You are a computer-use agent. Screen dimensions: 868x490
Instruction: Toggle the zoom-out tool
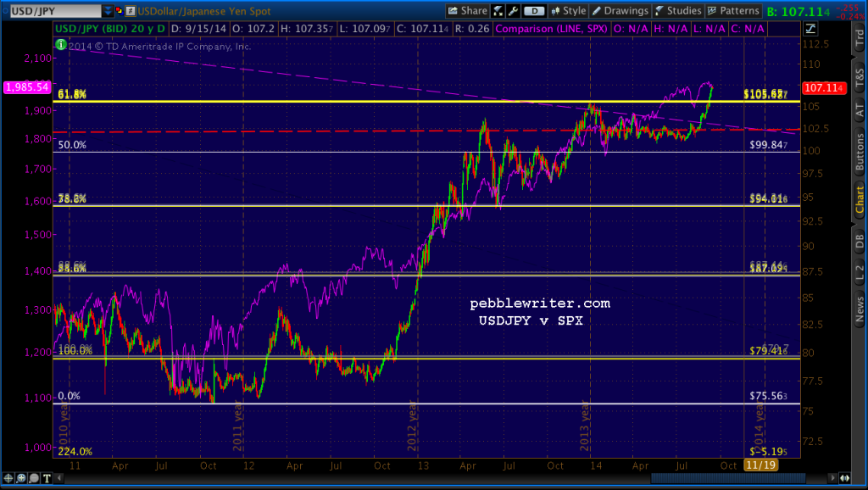[x=33, y=477]
